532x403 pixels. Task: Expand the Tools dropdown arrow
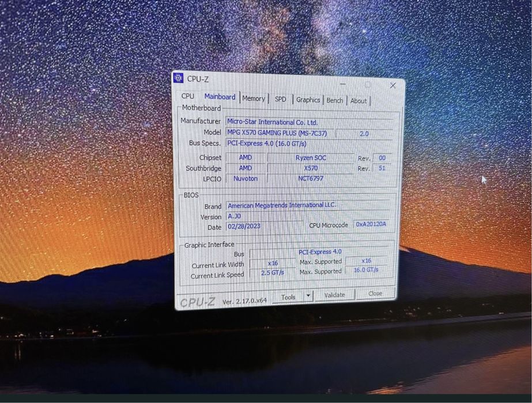point(308,296)
